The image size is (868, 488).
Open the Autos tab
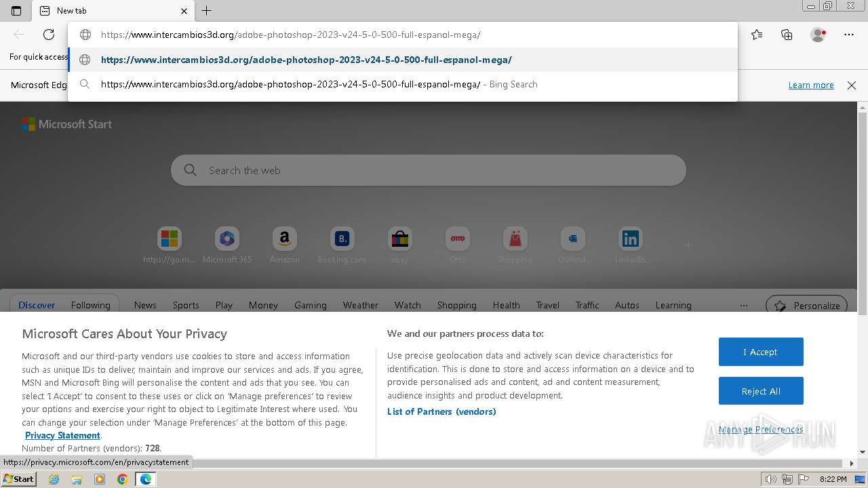627,305
